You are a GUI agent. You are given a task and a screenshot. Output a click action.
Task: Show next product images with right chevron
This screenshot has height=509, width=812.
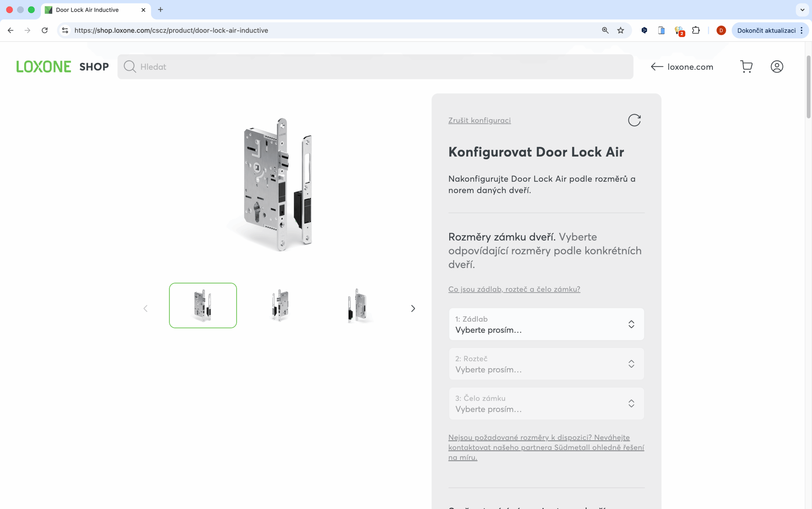[x=413, y=308]
